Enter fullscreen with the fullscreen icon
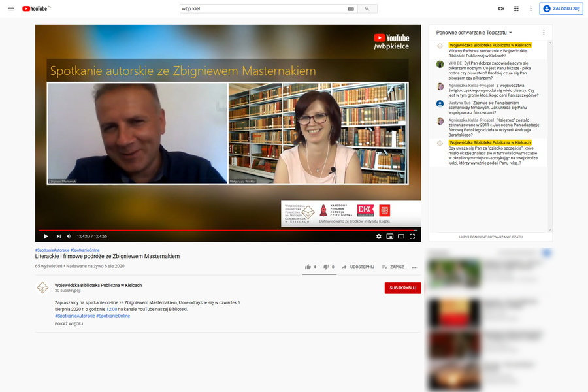 tap(412, 237)
